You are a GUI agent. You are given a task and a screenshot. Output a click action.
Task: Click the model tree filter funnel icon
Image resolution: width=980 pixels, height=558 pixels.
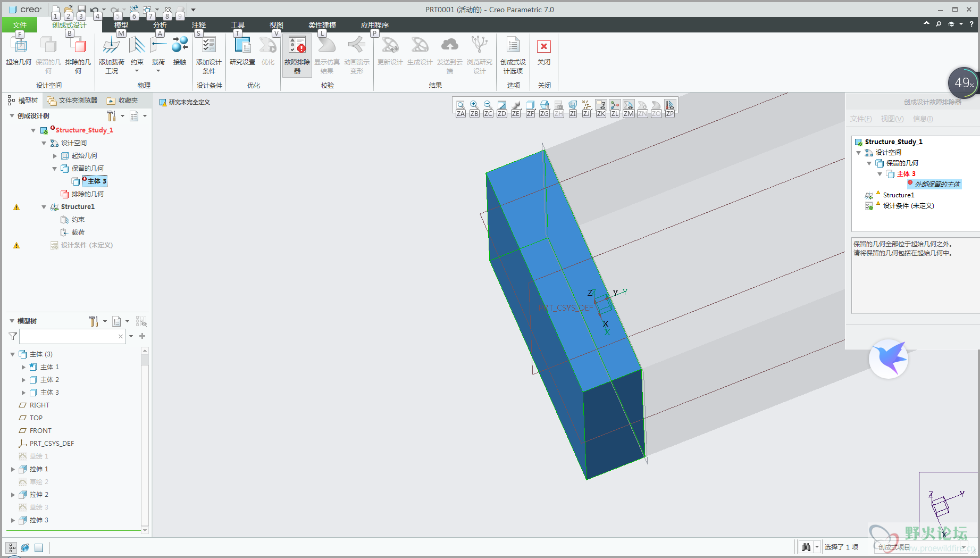[x=13, y=336]
